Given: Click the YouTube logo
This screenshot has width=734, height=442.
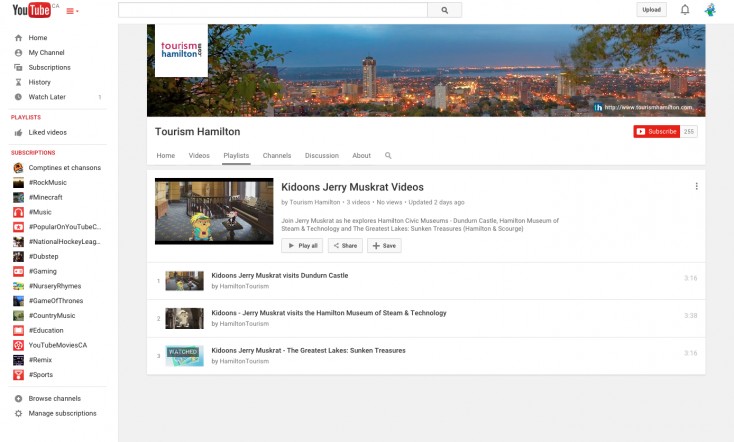Looking at the screenshot, I should tap(31, 10).
